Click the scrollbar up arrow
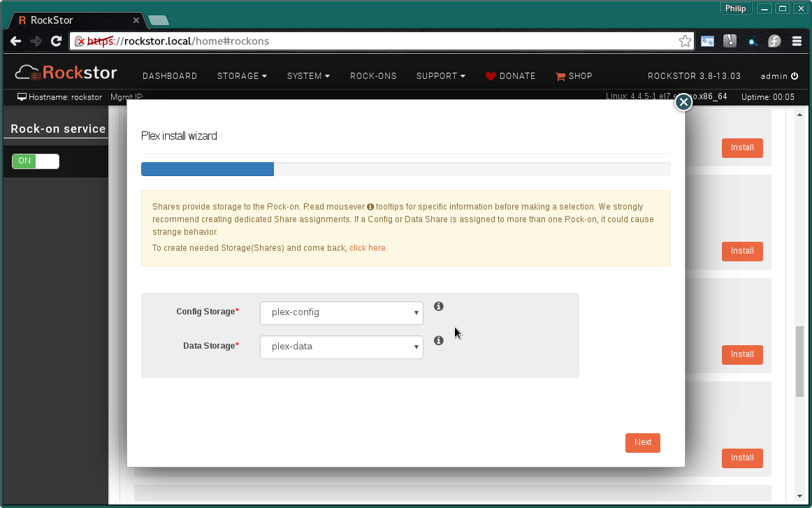Screen dimensions: 812x508 point(799,115)
